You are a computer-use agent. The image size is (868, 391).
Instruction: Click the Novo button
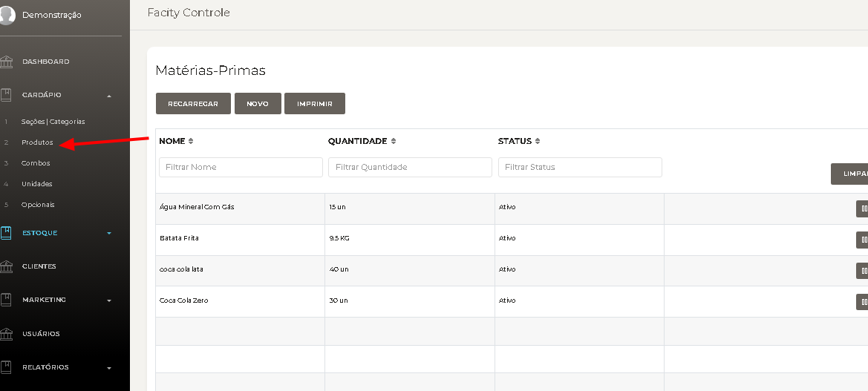258,103
